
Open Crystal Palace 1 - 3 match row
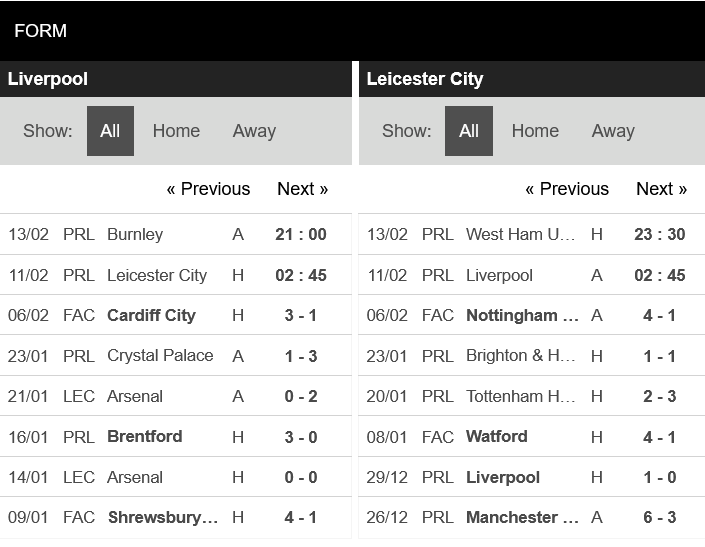click(x=176, y=356)
